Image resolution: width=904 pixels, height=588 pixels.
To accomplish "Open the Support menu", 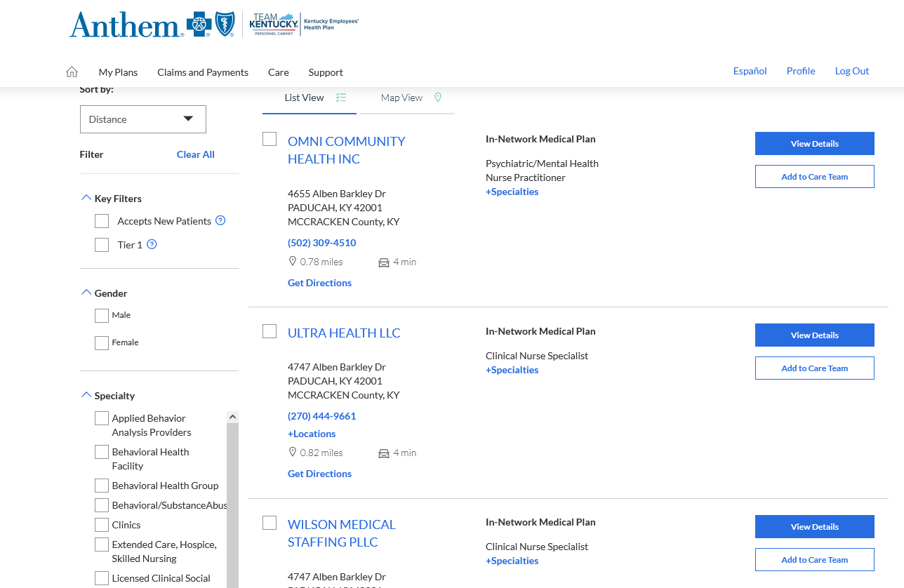I will 326,72.
